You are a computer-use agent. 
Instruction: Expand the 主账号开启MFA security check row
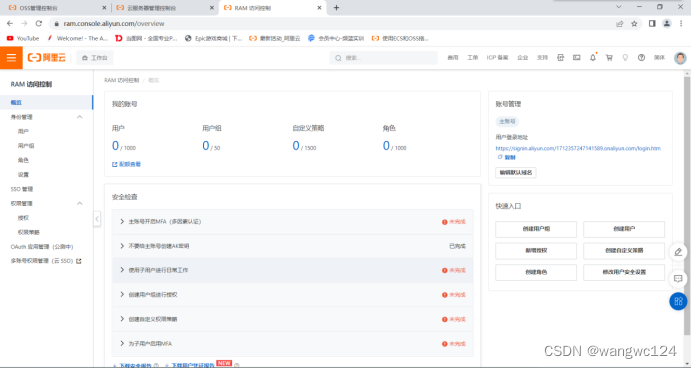tap(292, 222)
